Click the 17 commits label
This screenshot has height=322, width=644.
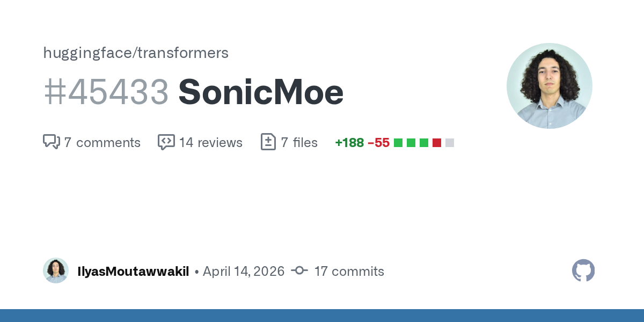(x=349, y=272)
